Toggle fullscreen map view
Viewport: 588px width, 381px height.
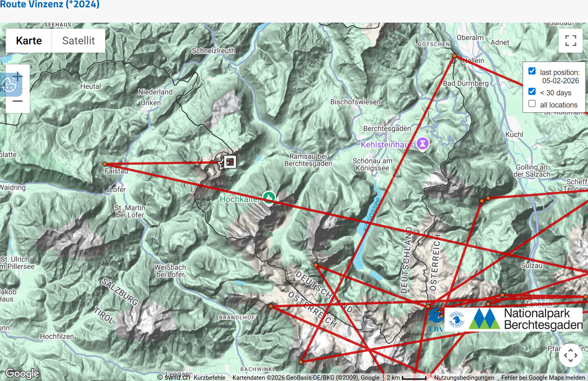[570, 41]
